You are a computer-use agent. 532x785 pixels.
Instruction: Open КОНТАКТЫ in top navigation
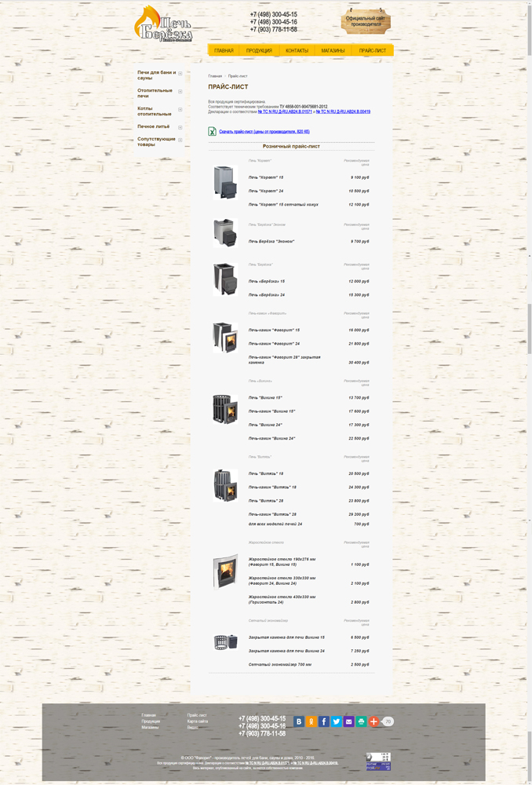pos(297,50)
